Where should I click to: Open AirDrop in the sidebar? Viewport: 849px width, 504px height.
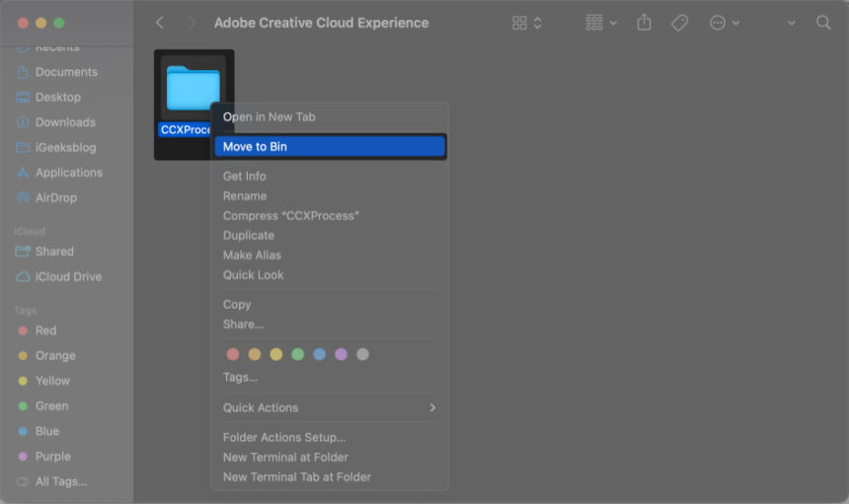55,197
